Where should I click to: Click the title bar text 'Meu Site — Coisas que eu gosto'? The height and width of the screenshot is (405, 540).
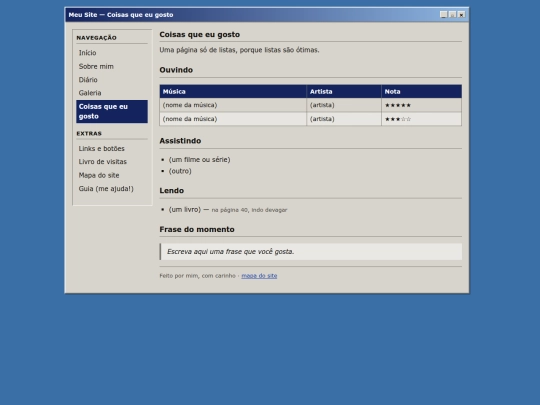pos(121,15)
